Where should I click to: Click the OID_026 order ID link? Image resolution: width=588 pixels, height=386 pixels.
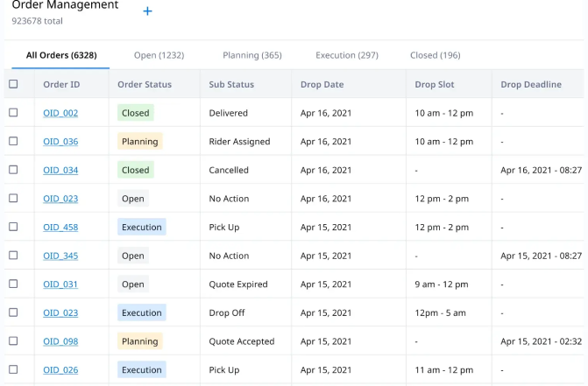(x=60, y=370)
